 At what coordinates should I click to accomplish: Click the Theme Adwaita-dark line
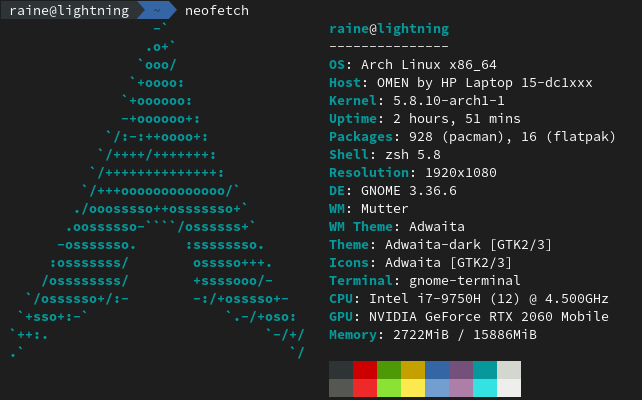pos(441,245)
